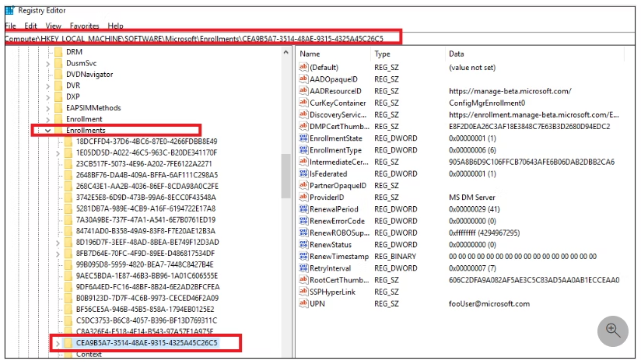Click the (Default) value icon
Image resolution: width=641 pixels, height=364 pixels.
click(x=303, y=67)
